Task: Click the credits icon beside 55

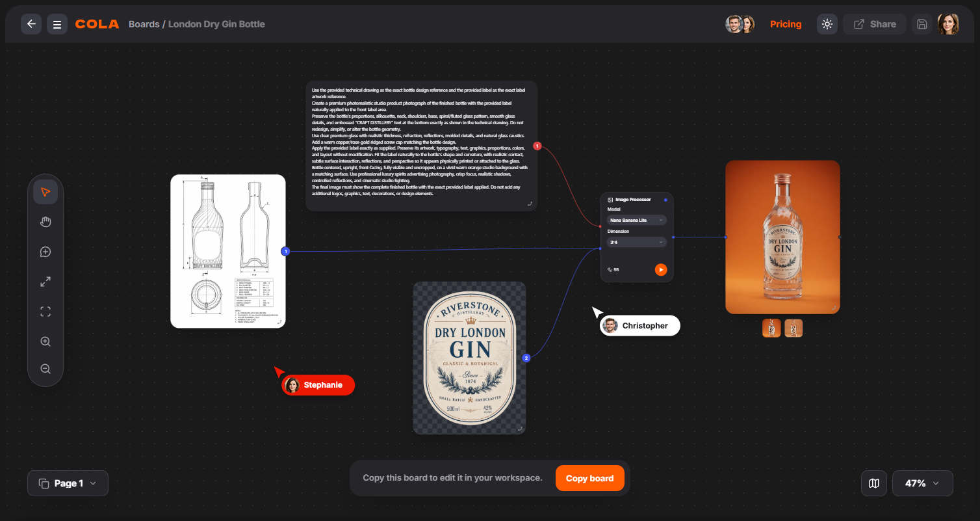Action: pos(610,269)
